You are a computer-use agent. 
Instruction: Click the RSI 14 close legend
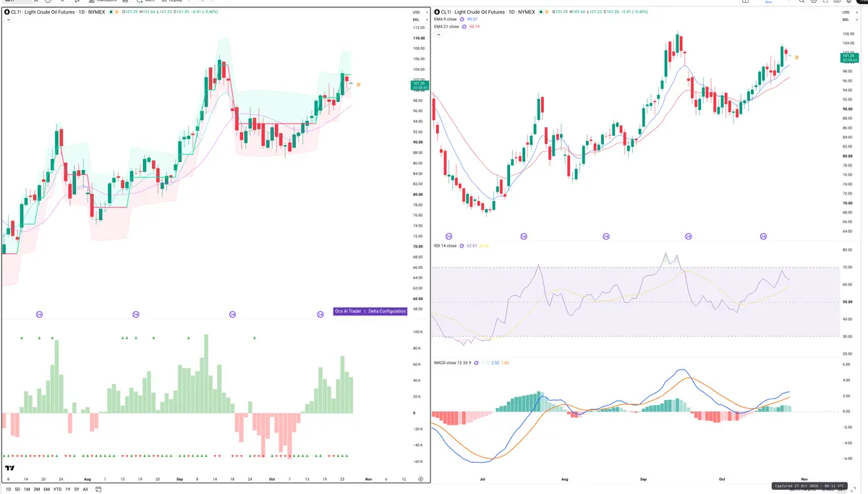click(x=445, y=246)
